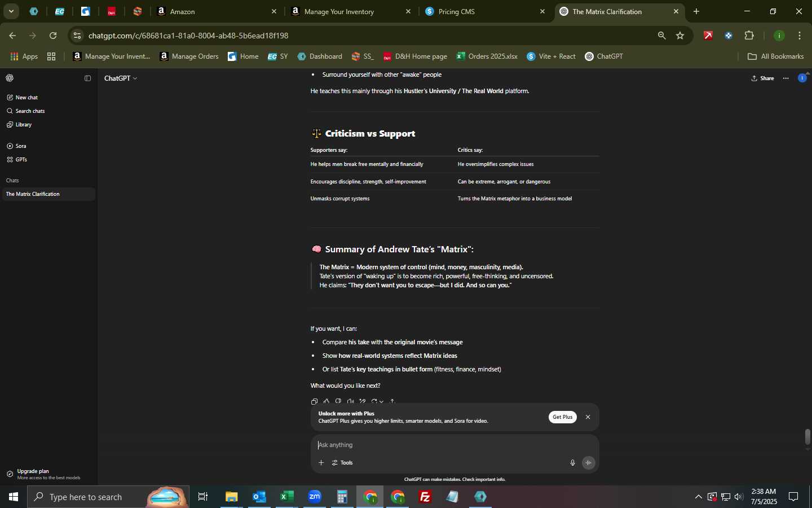812x508 pixels.
Task: Open the Orders 2025.xlsx bookmark
Action: (x=487, y=56)
